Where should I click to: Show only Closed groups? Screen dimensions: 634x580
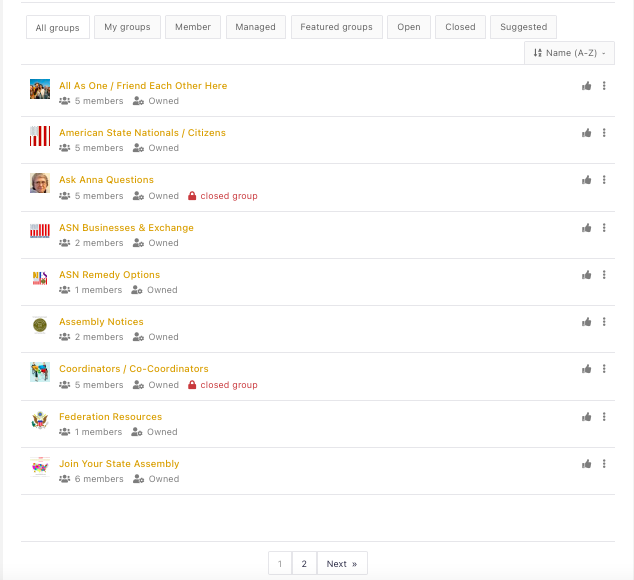(460, 27)
